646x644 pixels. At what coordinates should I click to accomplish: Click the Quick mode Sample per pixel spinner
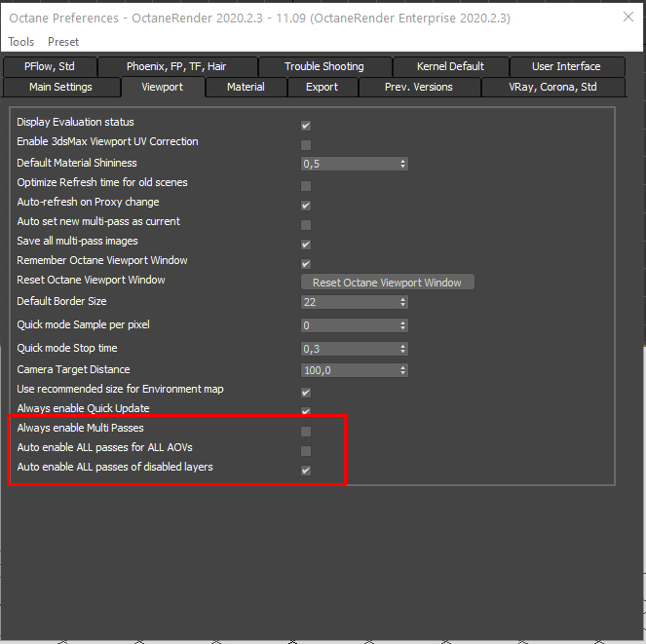403,325
